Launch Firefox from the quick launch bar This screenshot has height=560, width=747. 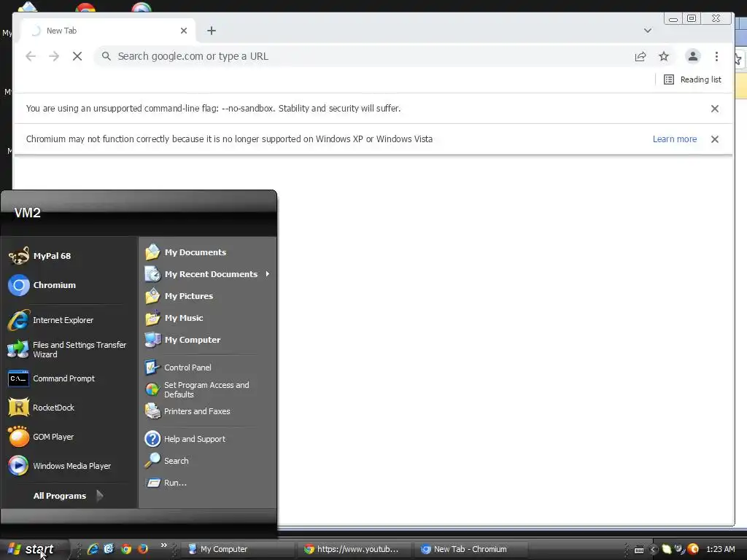[142, 549]
